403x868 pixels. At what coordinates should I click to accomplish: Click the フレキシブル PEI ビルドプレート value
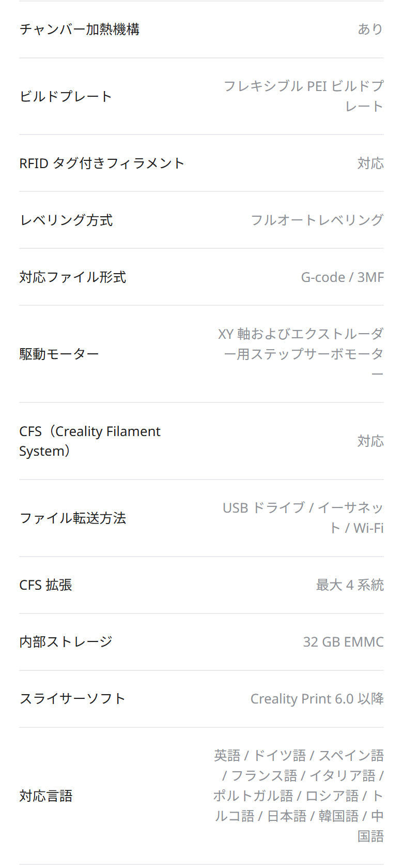tap(303, 96)
